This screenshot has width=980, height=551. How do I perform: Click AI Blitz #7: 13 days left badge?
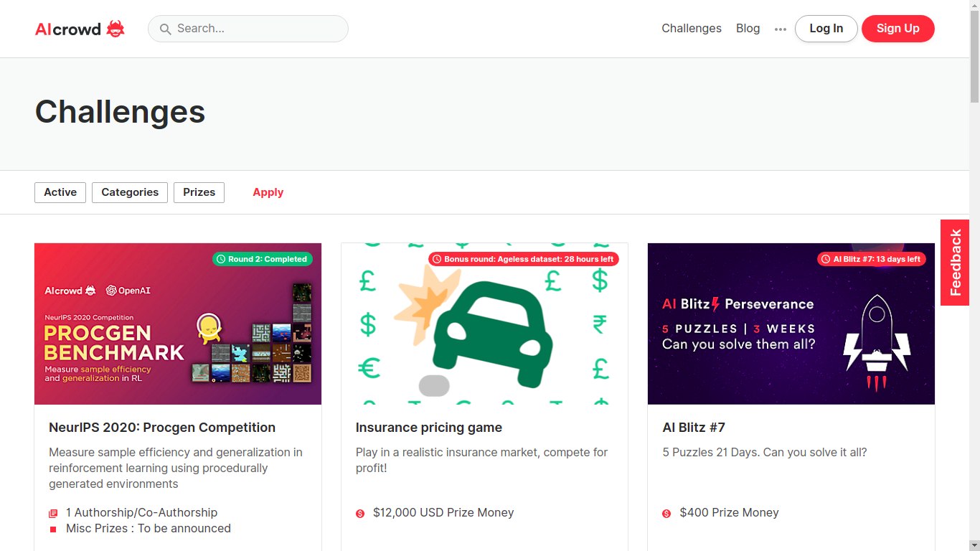coord(872,259)
